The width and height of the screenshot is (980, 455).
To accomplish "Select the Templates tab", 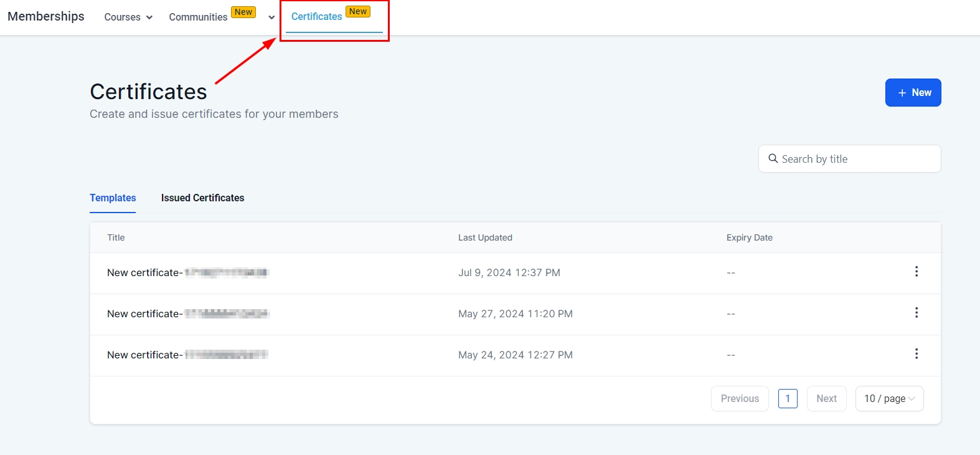I will pos(113,198).
